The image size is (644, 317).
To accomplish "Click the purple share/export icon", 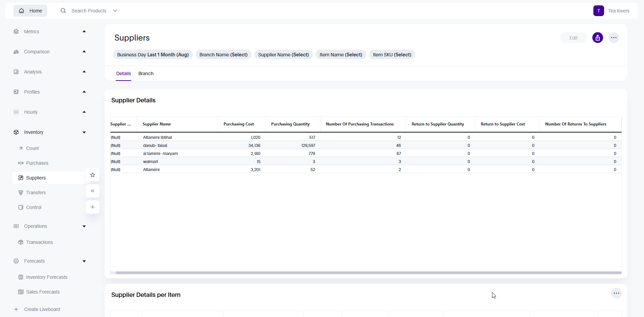I will pyautogui.click(x=597, y=38).
